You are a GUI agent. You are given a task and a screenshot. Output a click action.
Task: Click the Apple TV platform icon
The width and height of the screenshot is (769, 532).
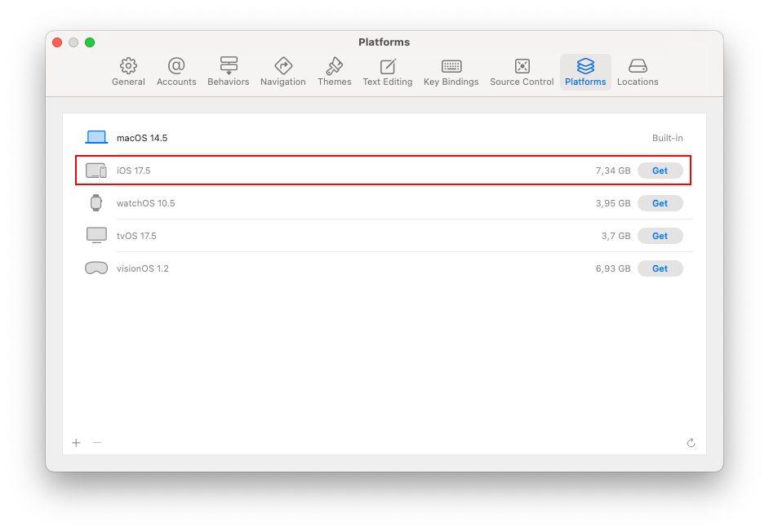[96, 235]
